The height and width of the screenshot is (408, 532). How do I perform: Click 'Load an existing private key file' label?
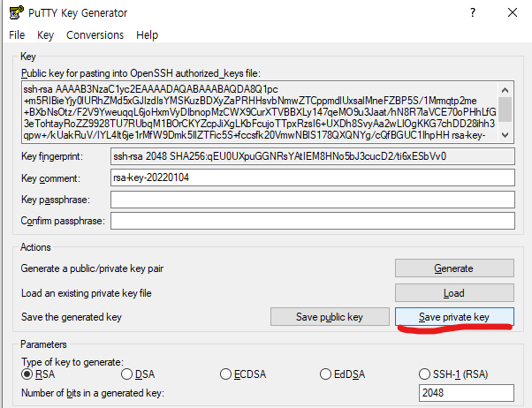click(87, 293)
